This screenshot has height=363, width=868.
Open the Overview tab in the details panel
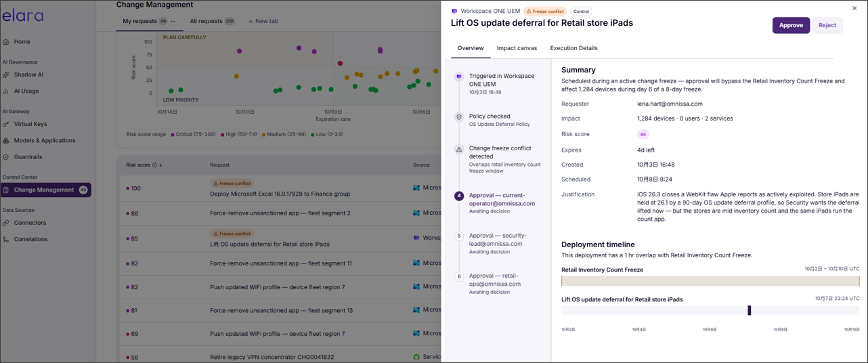click(x=471, y=48)
